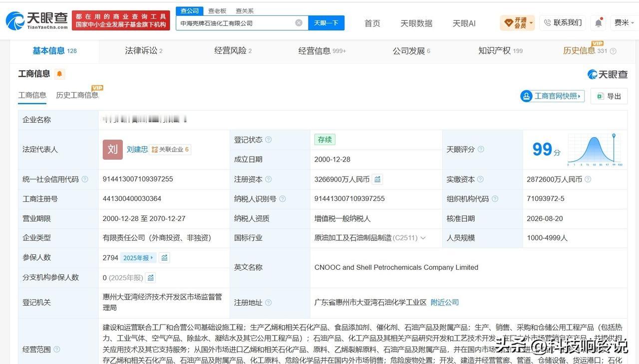
Task: Click the 1000-4999人 staff size value
Action: tap(547, 238)
